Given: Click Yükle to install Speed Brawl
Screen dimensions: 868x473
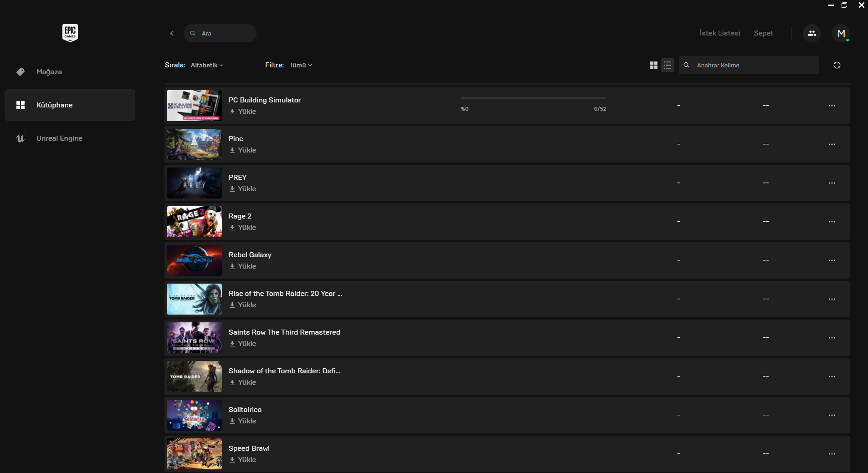Looking at the screenshot, I should 243,460.
